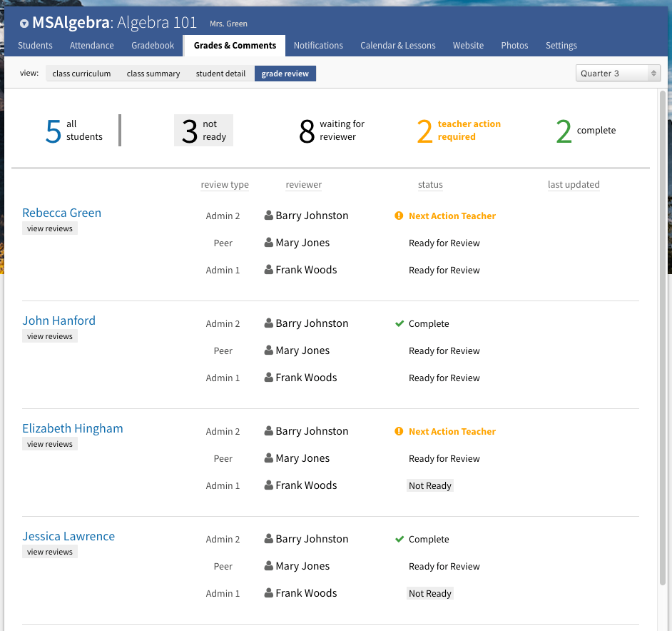Open the class switcher arrow beside MSAlgebra

tap(24, 24)
